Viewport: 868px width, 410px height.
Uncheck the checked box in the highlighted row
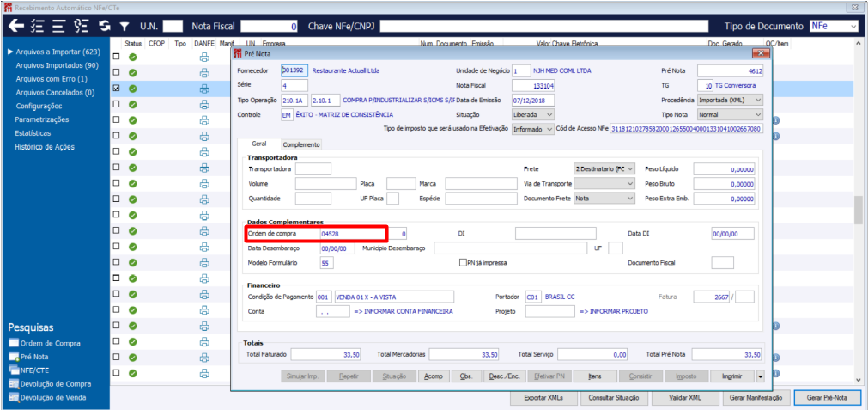click(x=116, y=88)
